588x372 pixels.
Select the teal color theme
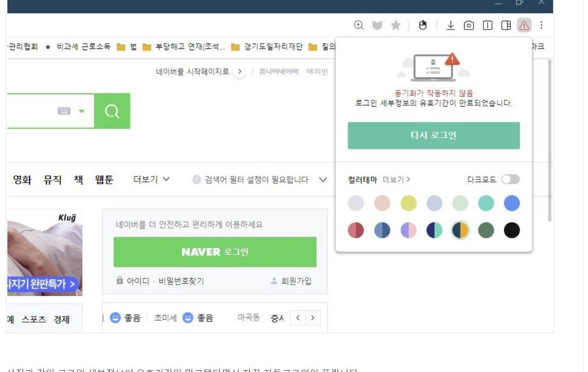coord(486,203)
